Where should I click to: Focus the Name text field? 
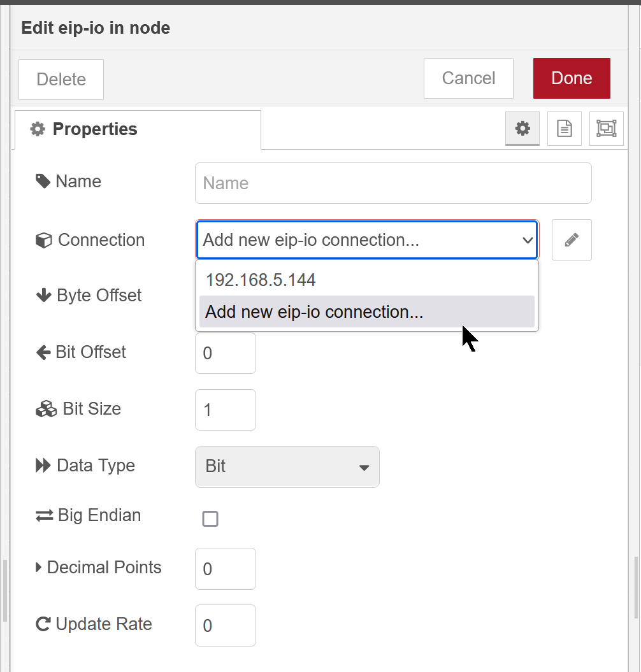pyautogui.click(x=393, y=183)
